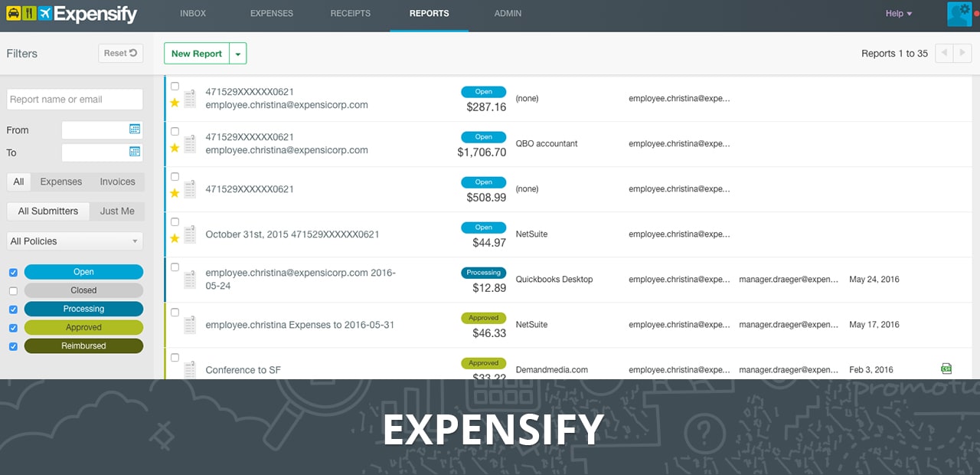Open the All Policies dropdown
The width and height of the screenshot is (980, 475).
pos(75,241)
